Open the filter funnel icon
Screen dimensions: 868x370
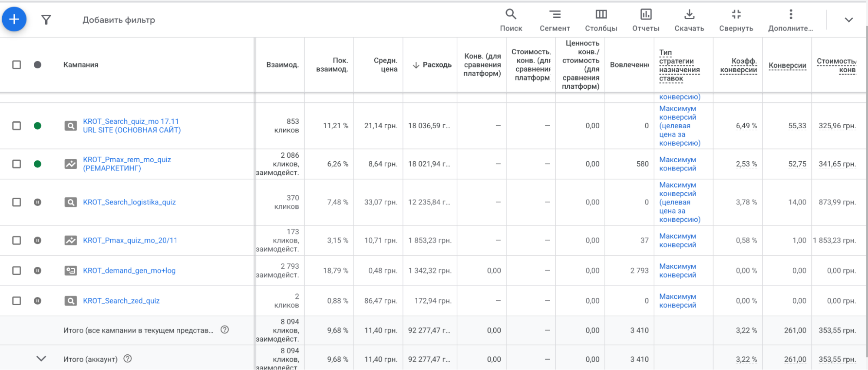tap(46, 20)
